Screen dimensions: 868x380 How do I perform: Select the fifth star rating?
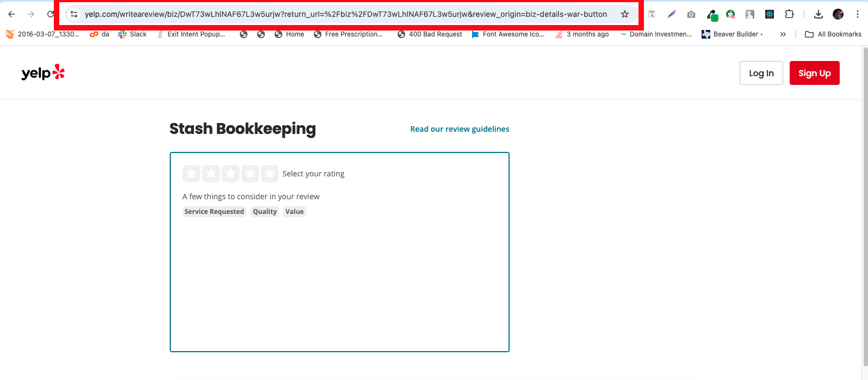[x=270, y=174]
